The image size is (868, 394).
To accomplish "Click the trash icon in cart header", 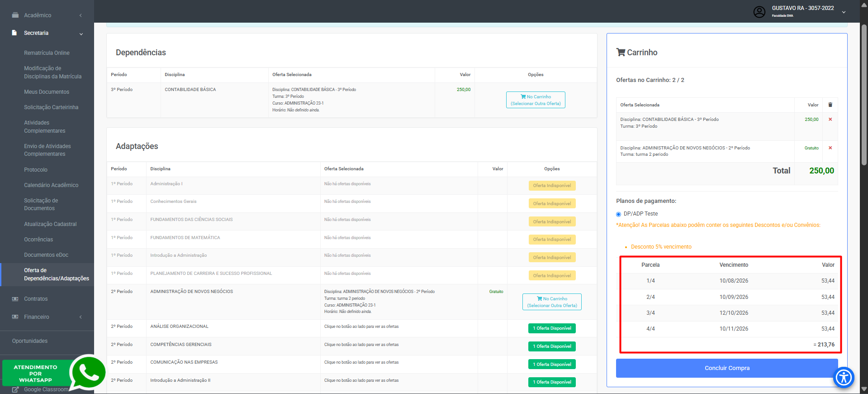I will (x=830, y=105).
